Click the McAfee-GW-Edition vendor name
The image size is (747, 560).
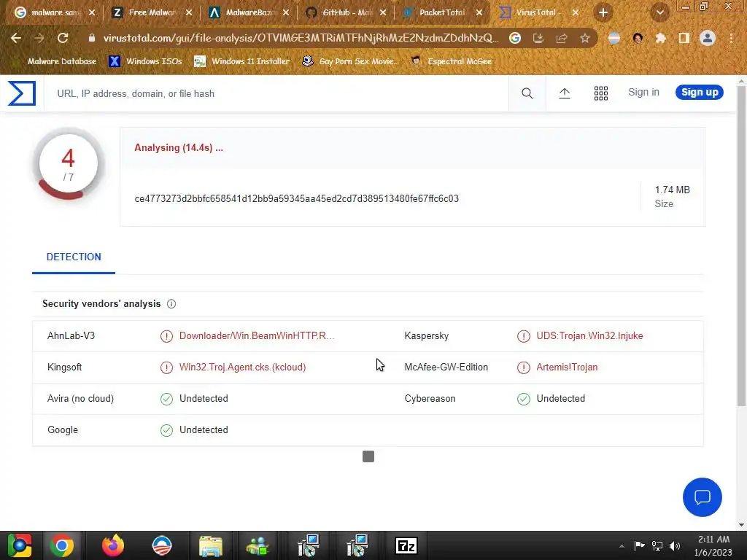coord(446,367)
